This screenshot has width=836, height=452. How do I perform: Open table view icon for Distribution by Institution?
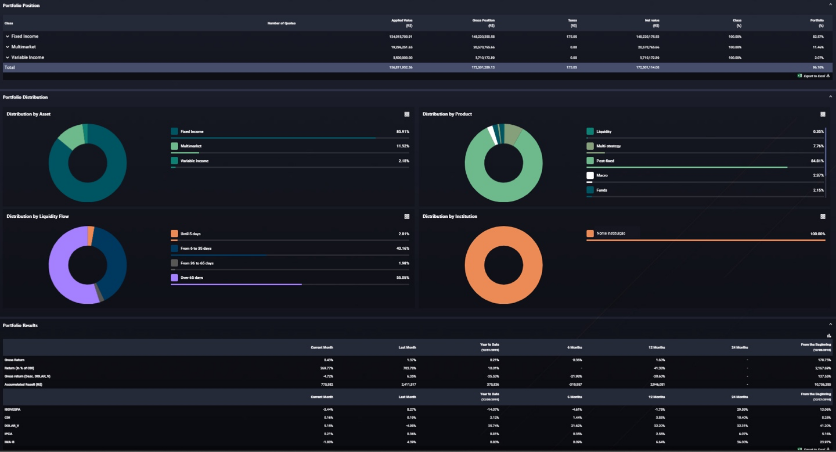click(x=823, y=216)
